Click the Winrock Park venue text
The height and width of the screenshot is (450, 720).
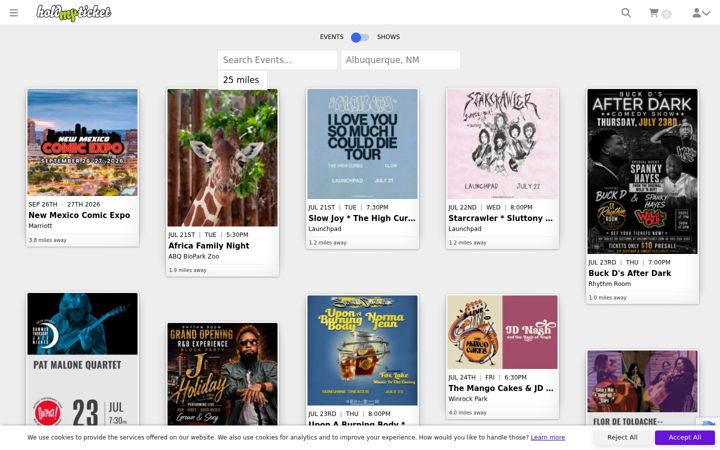point(468,399)
